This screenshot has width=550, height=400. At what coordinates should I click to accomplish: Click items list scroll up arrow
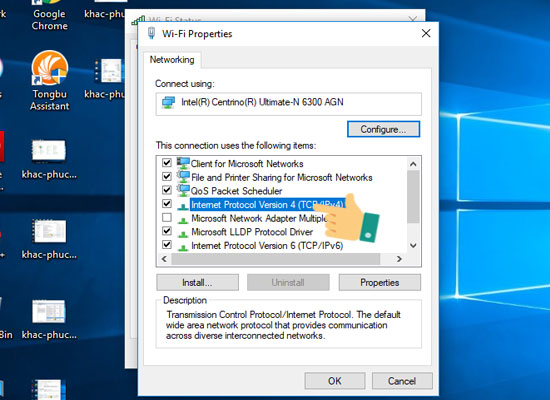[414, 164]
